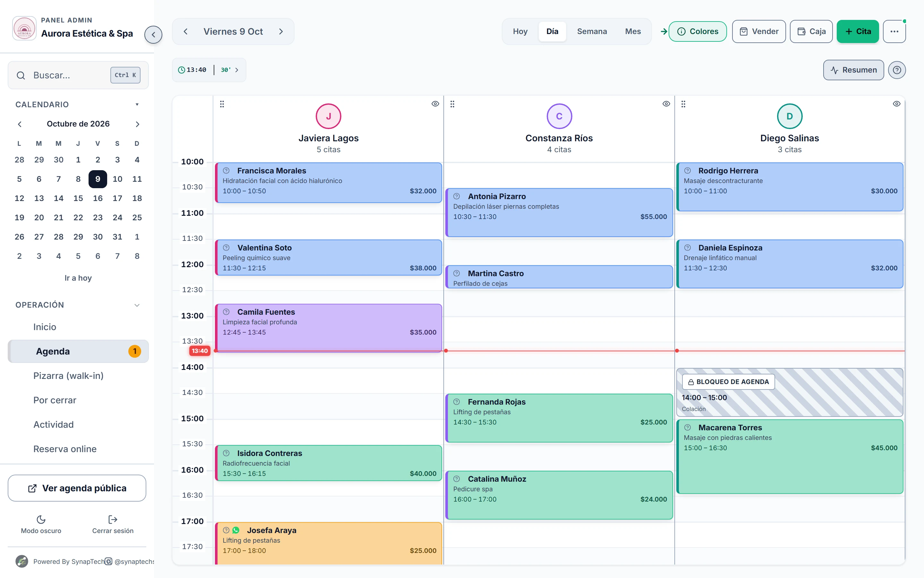Image resolution: width=924 pixels, height=578 pixels.
Task: Open the Caja button
Action: [811, 31]
